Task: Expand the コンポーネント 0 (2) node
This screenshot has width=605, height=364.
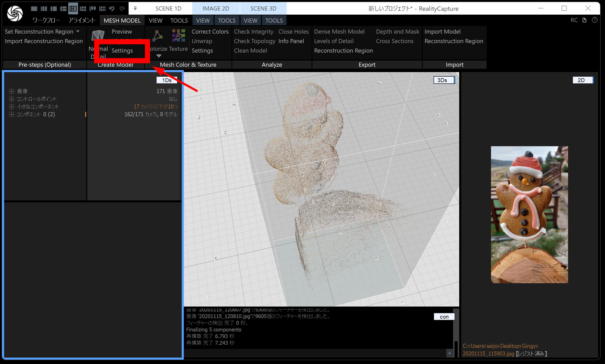Action: click(x=11, y=114)
